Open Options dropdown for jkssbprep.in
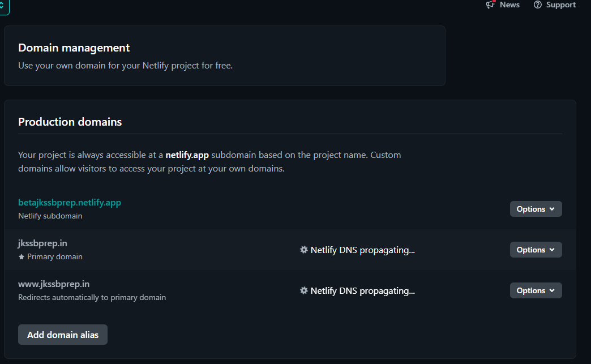Viewport: 591px width, 364px height. click(536, 250)
